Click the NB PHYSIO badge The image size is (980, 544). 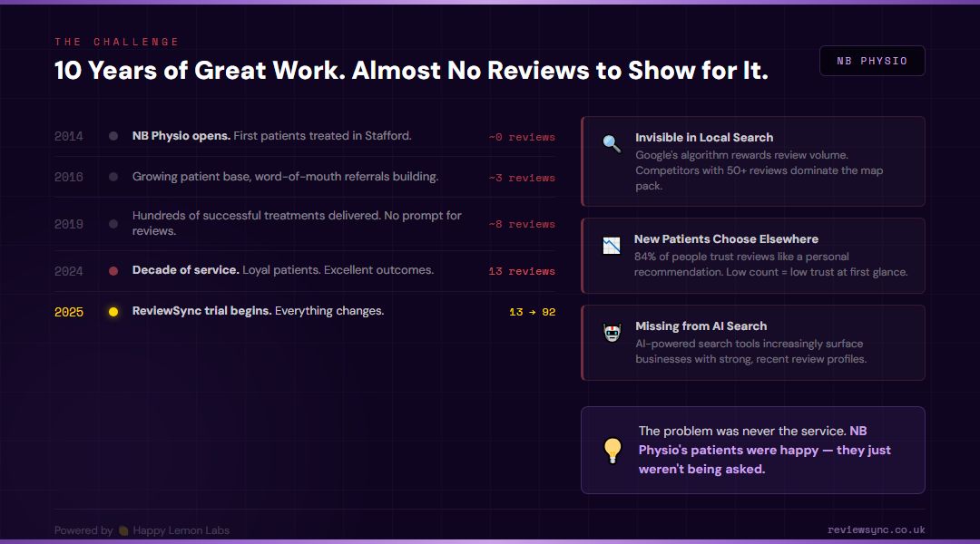pos(872,61)
